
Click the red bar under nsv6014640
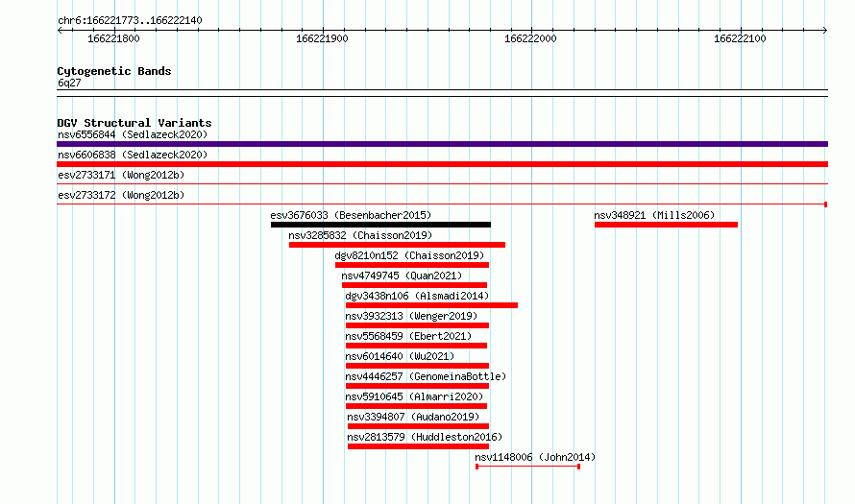417,366
